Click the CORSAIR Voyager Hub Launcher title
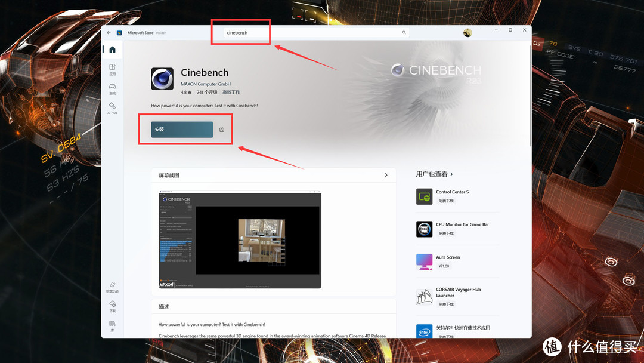The width and height of the screenshot is (644, 363). pos(459,293)
